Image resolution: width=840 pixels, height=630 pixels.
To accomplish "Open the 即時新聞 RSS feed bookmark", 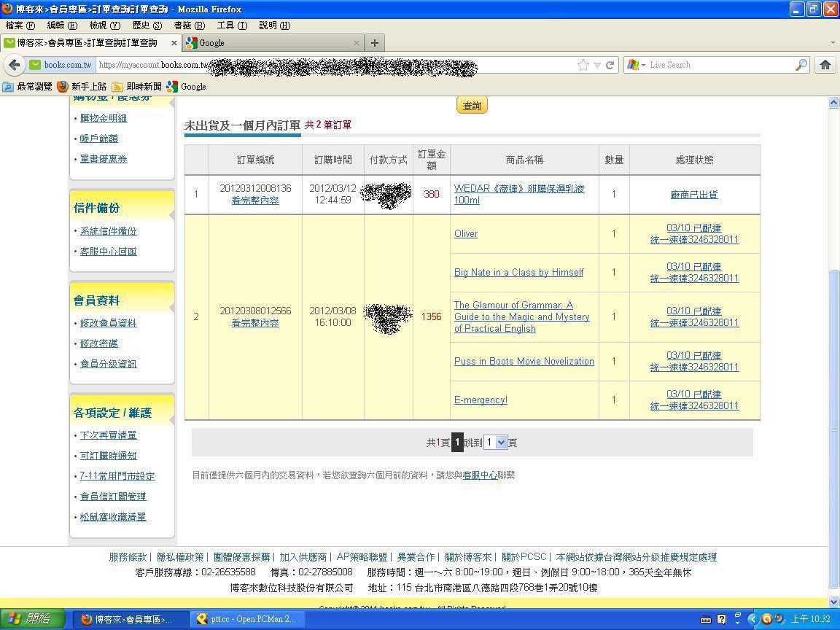I will point(136,87).
